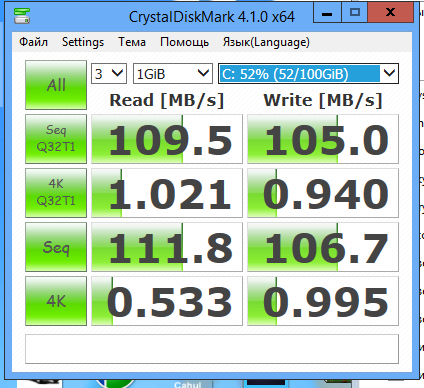Viewport: 424px width, 388px height.
Task: Run all benchmarks with the All button
Action: tap(56, 85)
